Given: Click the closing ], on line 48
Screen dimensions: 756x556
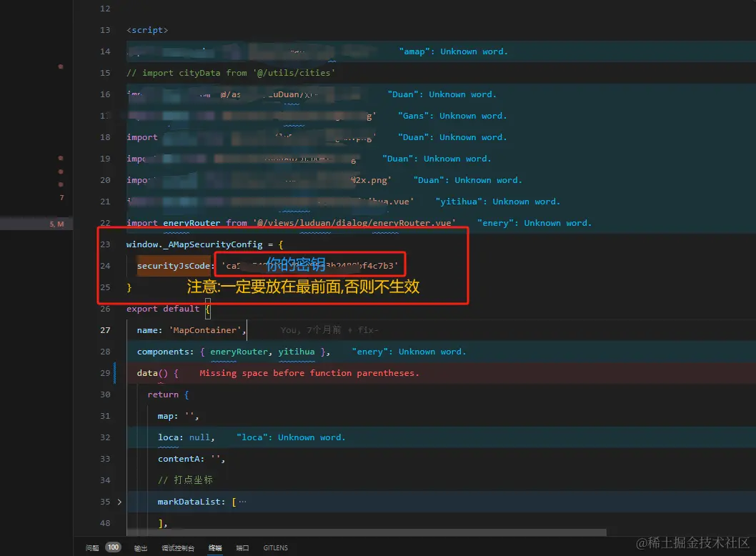Looking at the screenshot, I should click(x=162, y=523).
